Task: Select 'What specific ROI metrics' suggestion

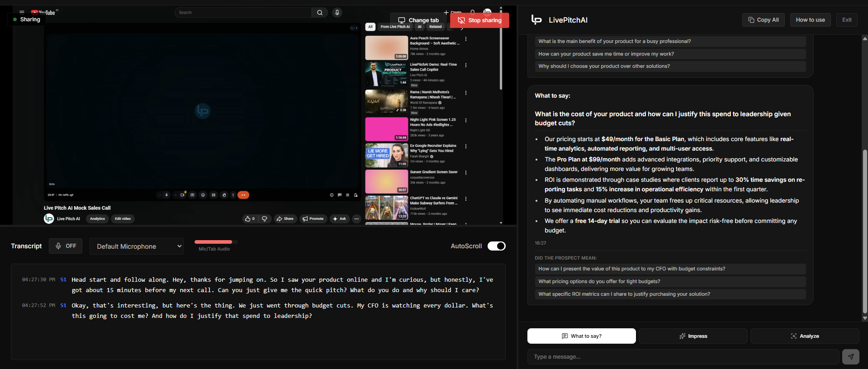Action: pos(670,294)
